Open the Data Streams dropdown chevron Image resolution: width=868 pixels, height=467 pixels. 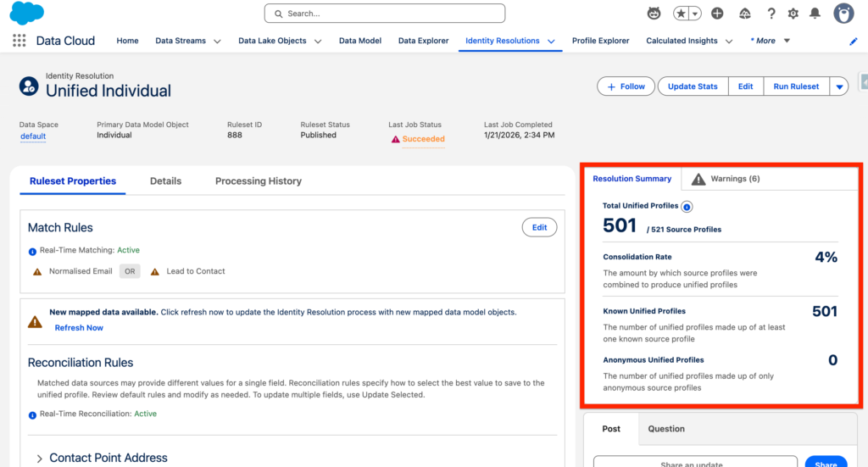[x=217, y=42]
